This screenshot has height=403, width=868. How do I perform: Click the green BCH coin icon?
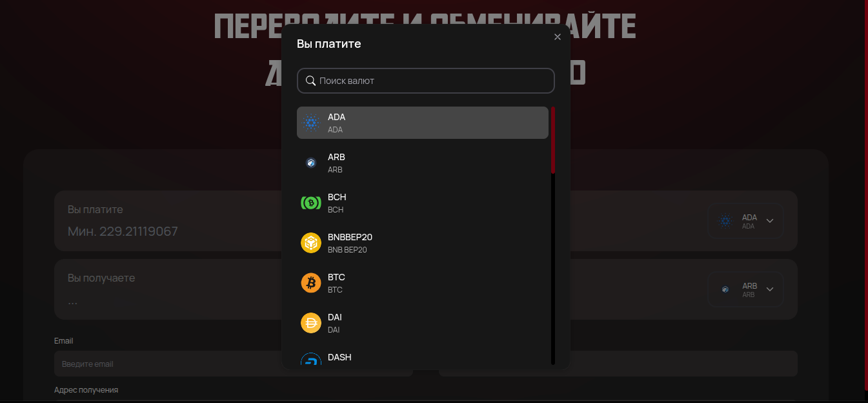[311, 203]
